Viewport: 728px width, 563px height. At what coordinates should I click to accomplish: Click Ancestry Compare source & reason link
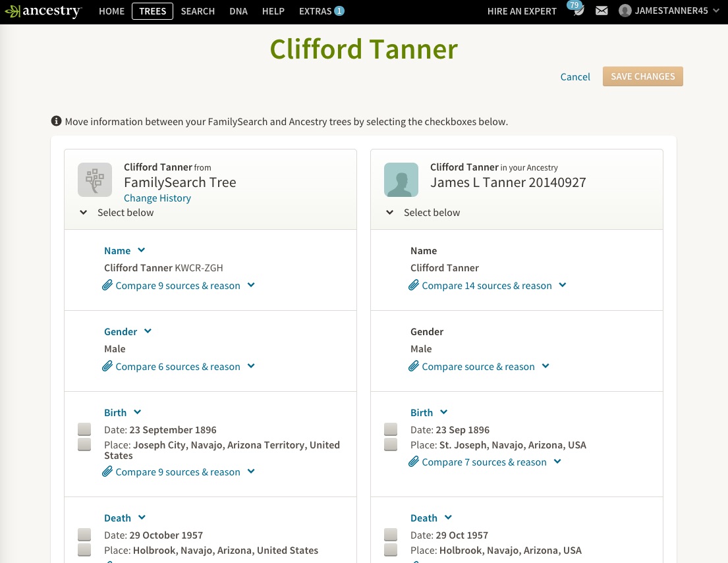pos(478,367)
